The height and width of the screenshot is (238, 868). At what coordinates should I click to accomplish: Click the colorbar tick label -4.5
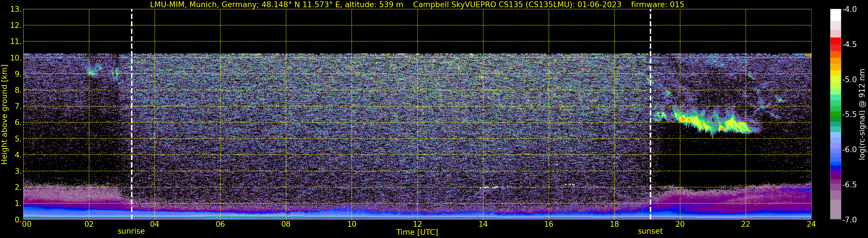point(849,44)
